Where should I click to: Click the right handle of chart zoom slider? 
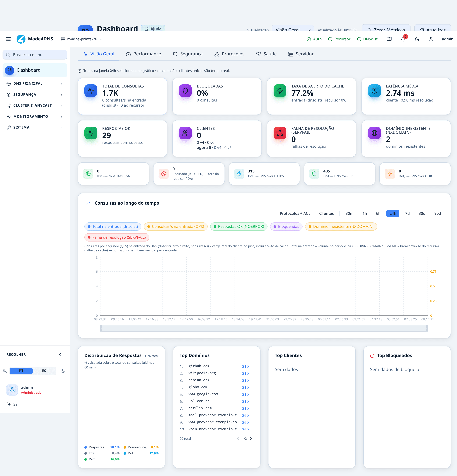pos(427,328)
